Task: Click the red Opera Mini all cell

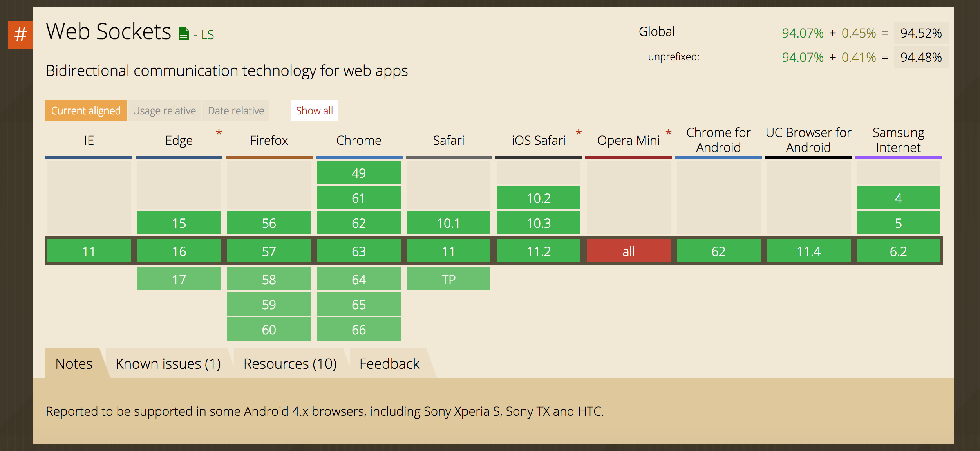Action: coord(628,251)
